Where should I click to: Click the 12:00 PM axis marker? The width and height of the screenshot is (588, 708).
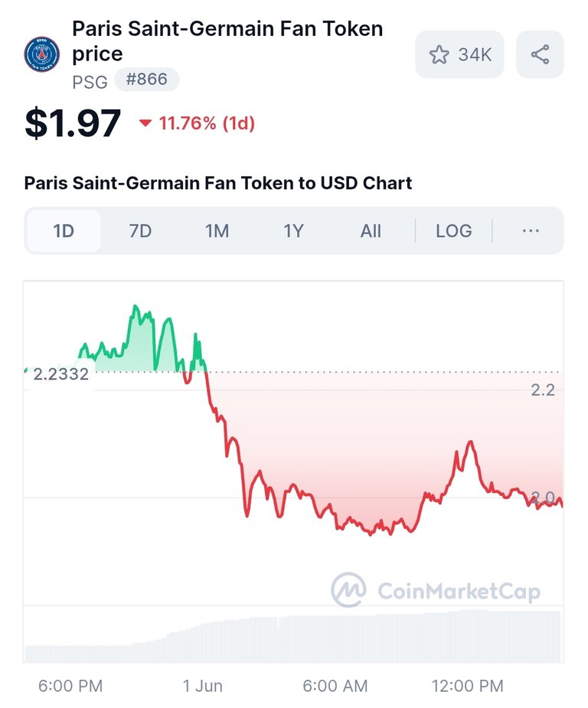(x=467, y=686)
